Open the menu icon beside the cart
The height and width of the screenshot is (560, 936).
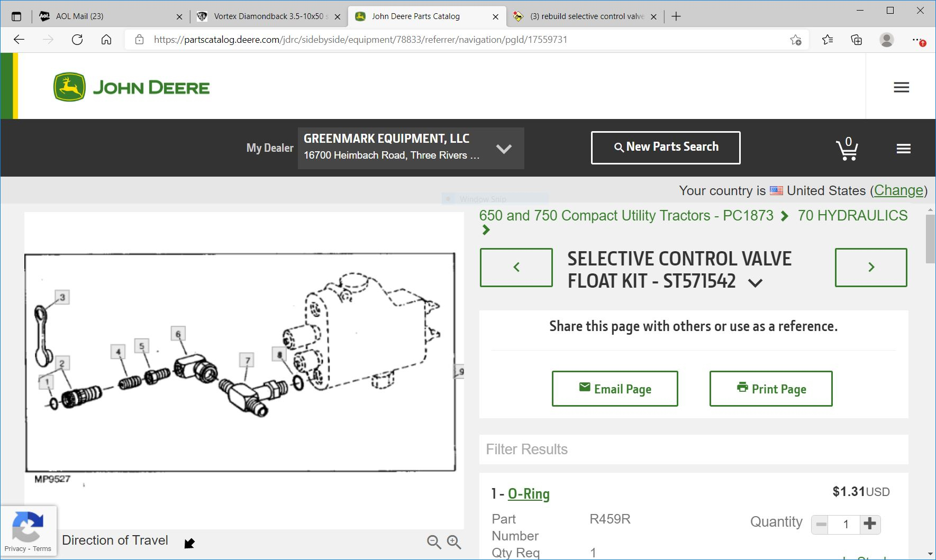tap(903, 149)
